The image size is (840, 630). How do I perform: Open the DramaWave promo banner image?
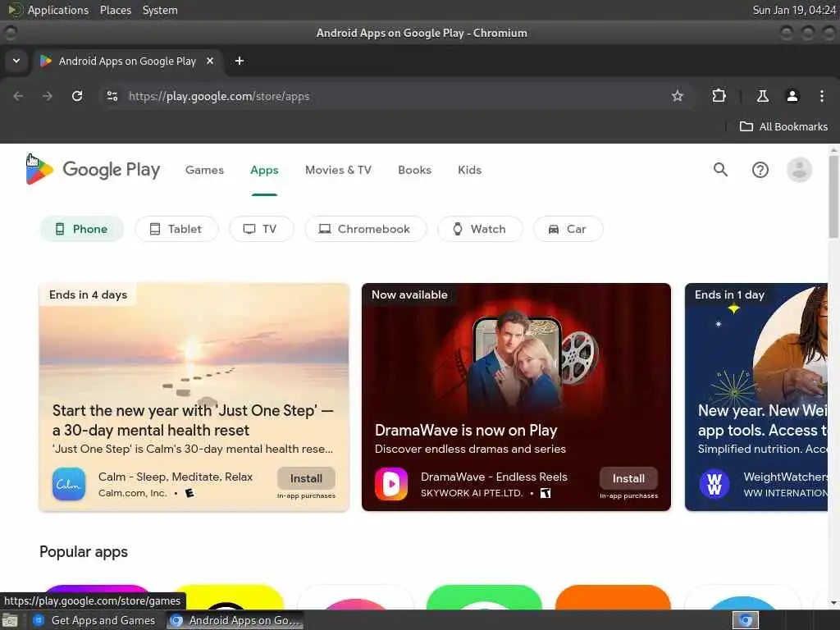(x=517, y=351)
